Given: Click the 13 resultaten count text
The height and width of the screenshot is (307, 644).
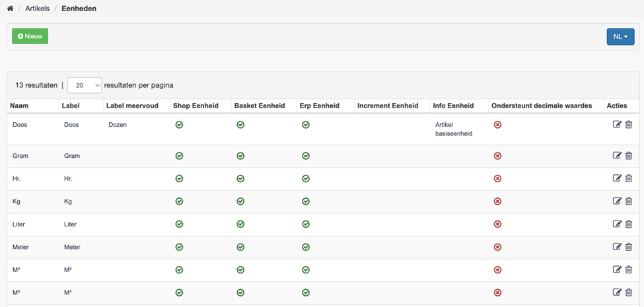Looking at the screenshot, I should [x=36, y=85].
